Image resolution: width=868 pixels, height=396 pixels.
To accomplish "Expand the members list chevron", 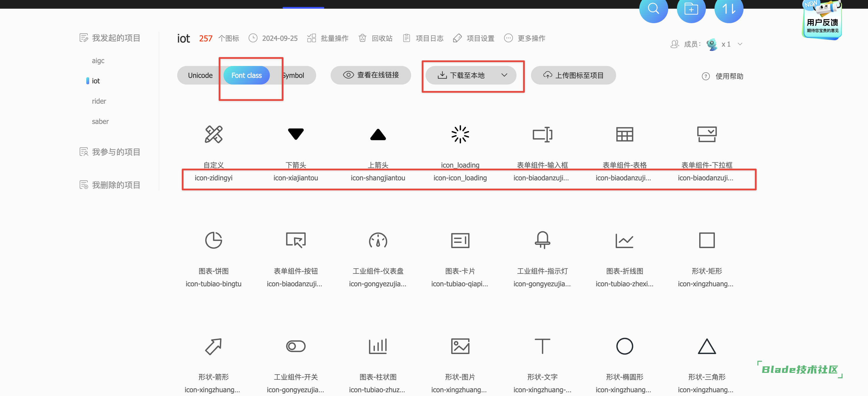I will point(740,44).
